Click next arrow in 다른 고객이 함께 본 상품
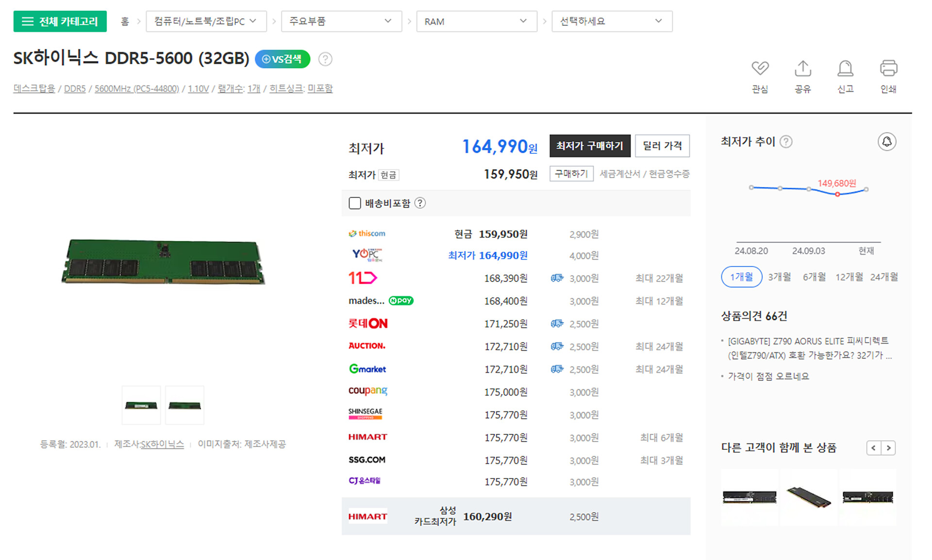The width and height of the screenshot is (932, 560). pos(888,448)
